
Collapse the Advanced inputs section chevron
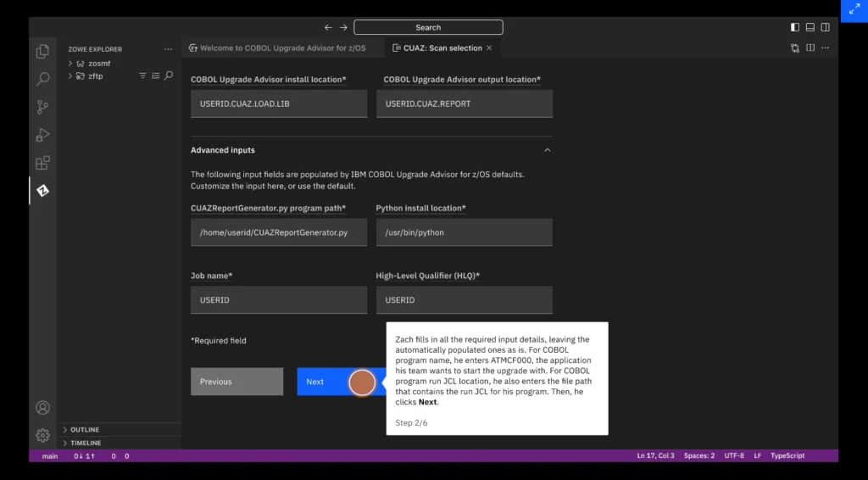tap(547, 150)
